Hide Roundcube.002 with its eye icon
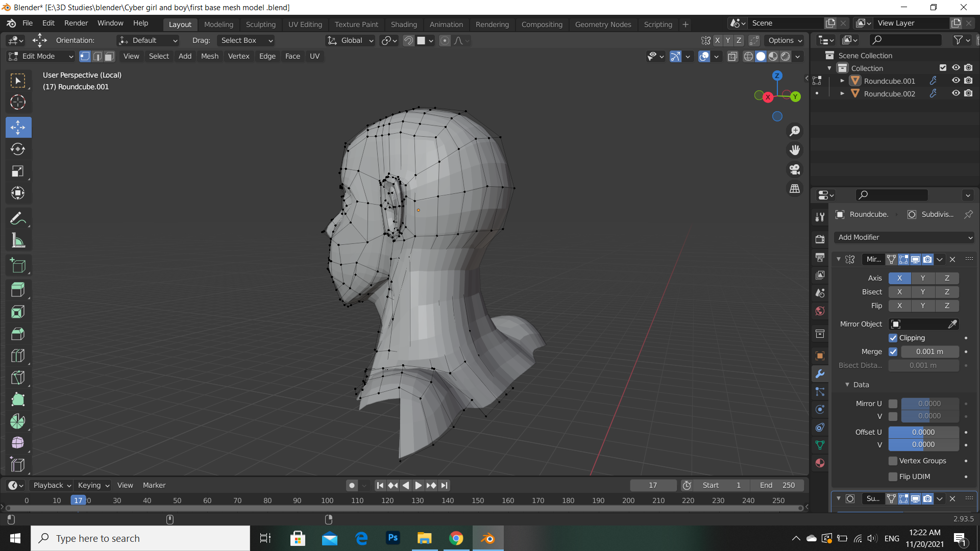 coord(956,93)
